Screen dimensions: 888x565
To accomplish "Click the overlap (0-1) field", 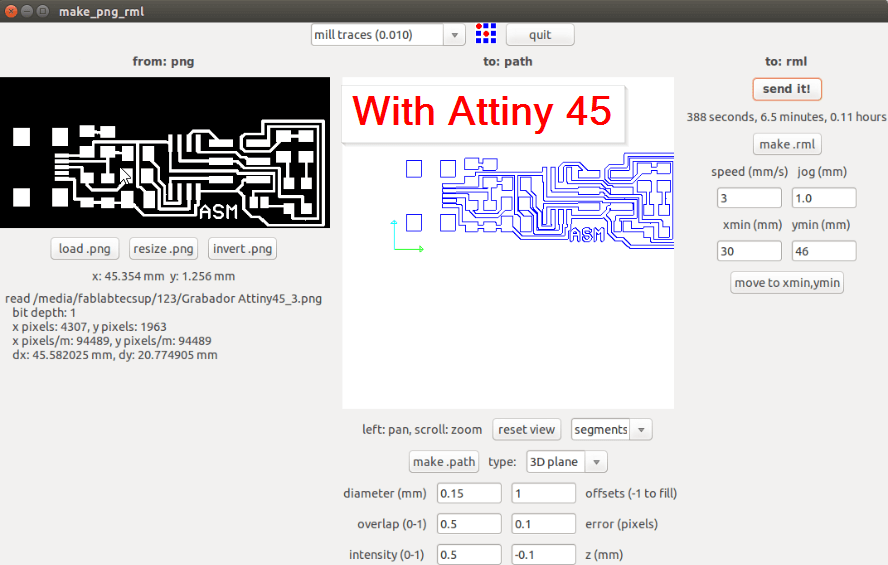I will click(469, 524).
